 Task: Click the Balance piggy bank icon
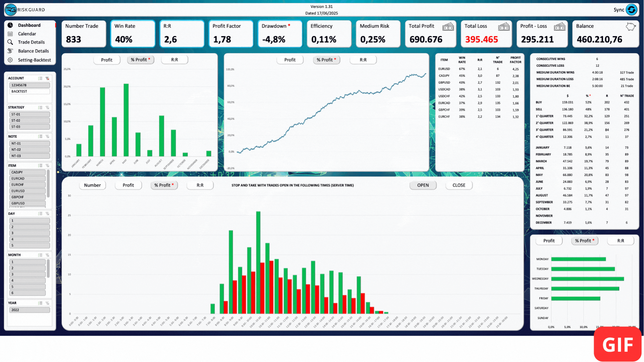tap(630, 27)
